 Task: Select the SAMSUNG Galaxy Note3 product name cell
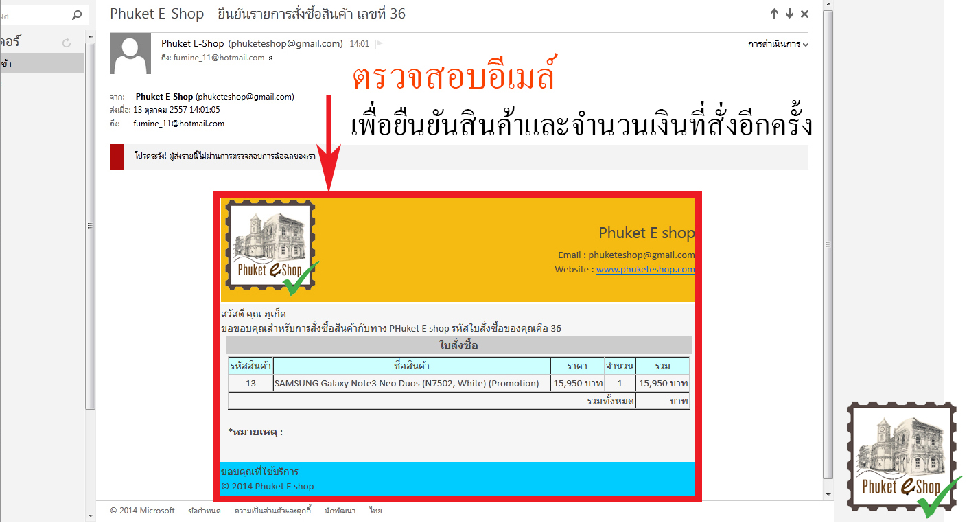coord(412,384)
